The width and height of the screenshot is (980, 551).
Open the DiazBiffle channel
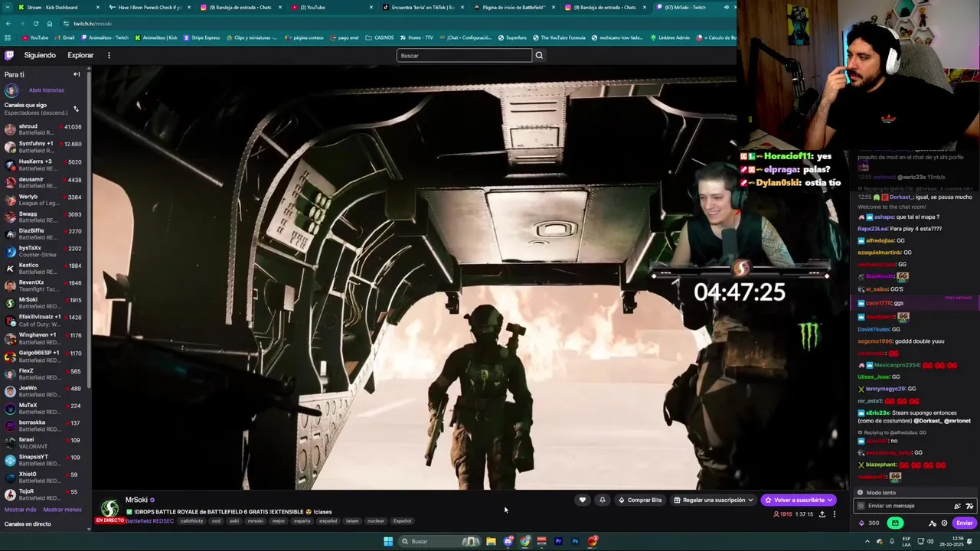44,234
